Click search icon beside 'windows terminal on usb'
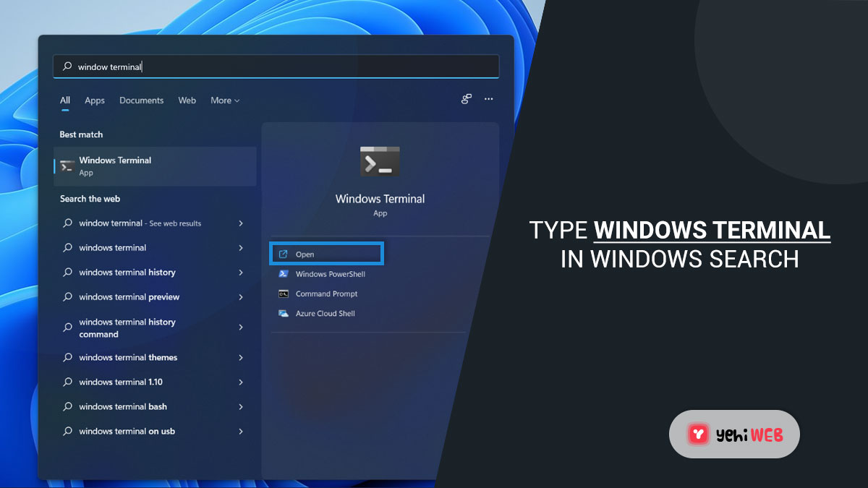The width and height of the screenshot is (868, 488). tap(67, 431)
